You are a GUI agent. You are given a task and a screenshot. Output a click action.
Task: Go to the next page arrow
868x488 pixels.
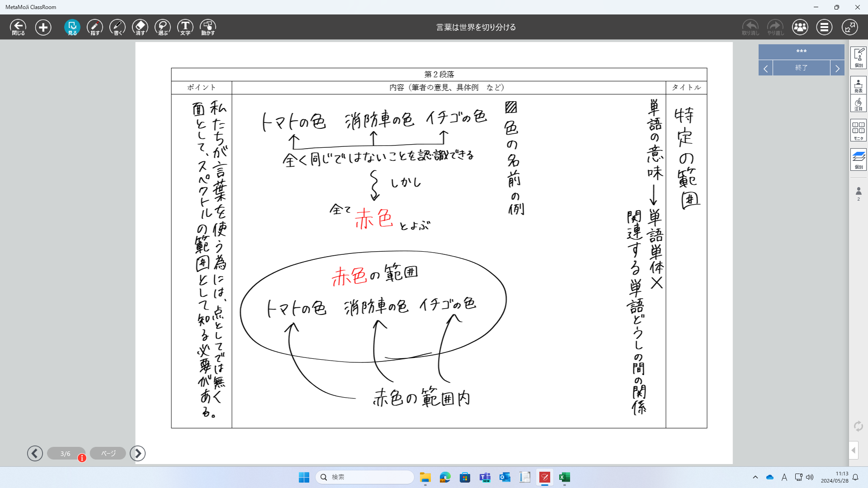[138, 453]
